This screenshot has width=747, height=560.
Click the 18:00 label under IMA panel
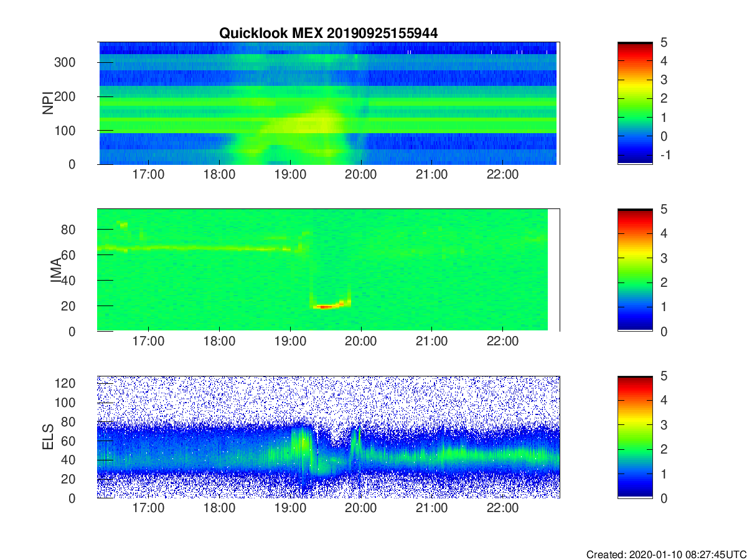pyautogui.click(x=219, y=342)
